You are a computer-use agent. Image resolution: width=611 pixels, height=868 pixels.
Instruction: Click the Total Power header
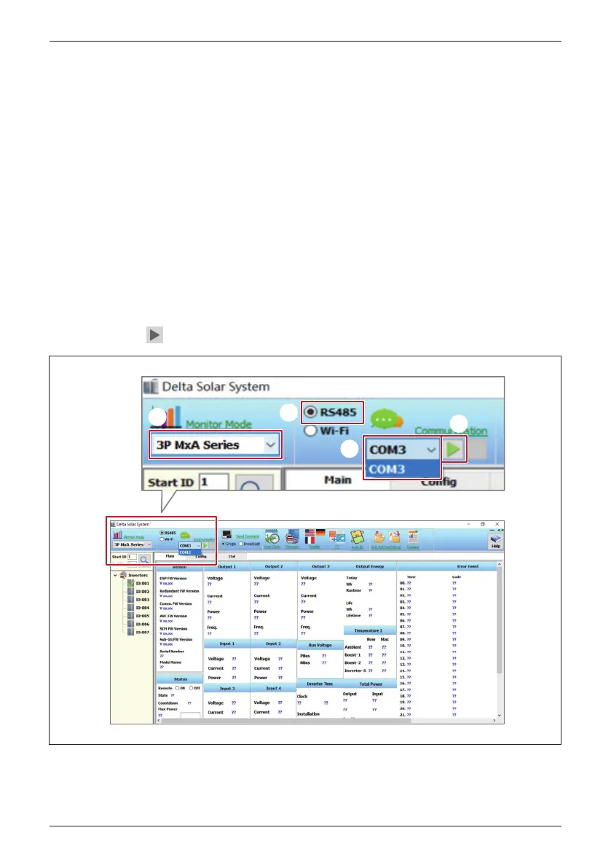pos(371,684)
